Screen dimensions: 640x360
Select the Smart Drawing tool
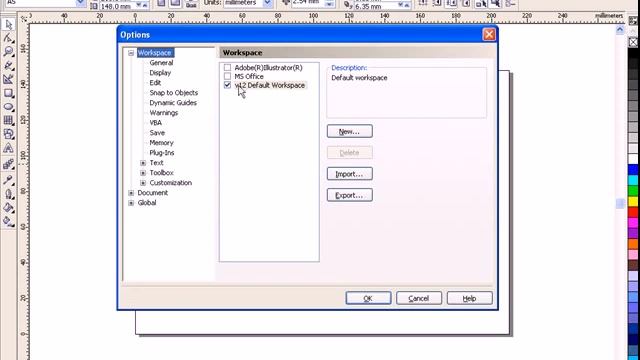8,79
